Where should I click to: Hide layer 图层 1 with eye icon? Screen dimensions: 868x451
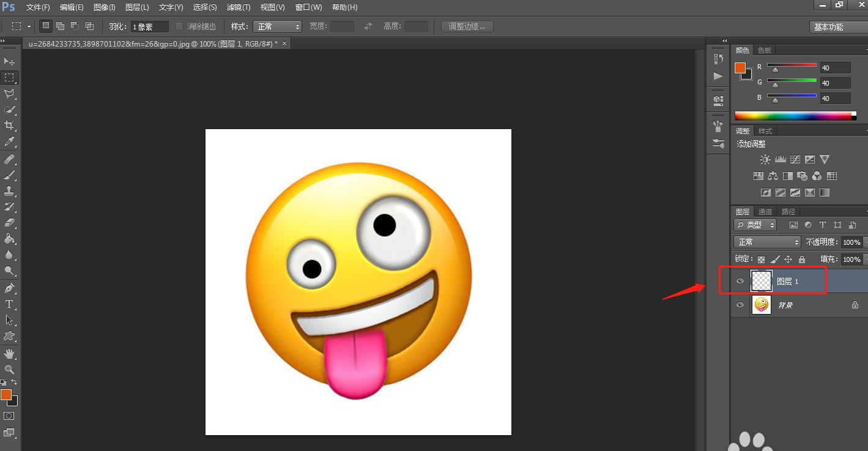[x=740, y=281]
